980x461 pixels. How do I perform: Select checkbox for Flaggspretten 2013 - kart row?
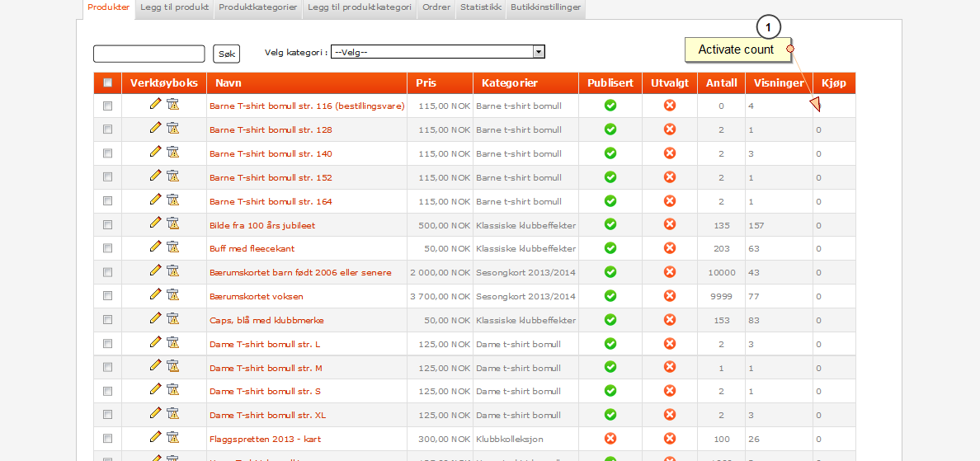(x=107, y=439)
